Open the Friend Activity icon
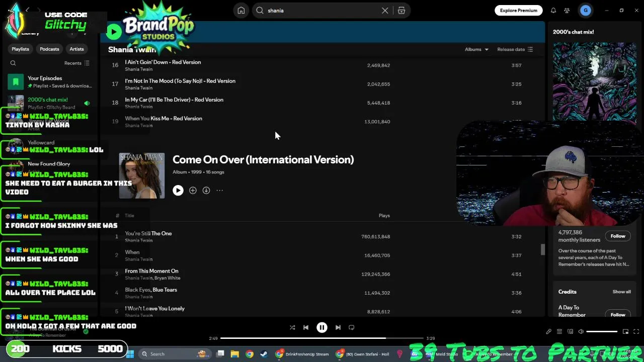The image size is (644, 362). pos(567,11)
